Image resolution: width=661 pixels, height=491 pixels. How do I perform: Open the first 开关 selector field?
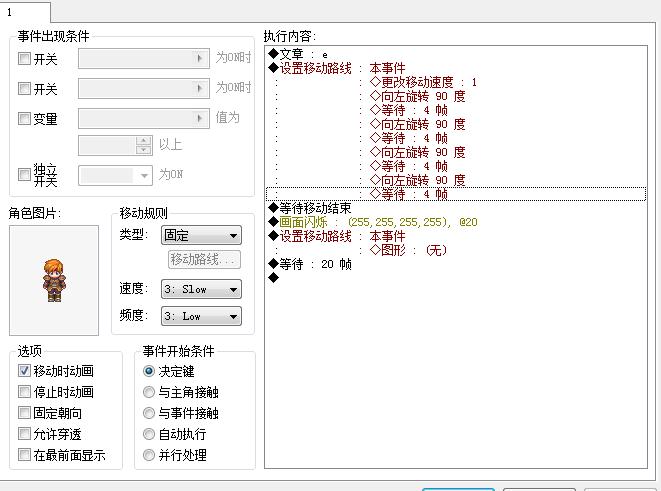pos(144,58)
